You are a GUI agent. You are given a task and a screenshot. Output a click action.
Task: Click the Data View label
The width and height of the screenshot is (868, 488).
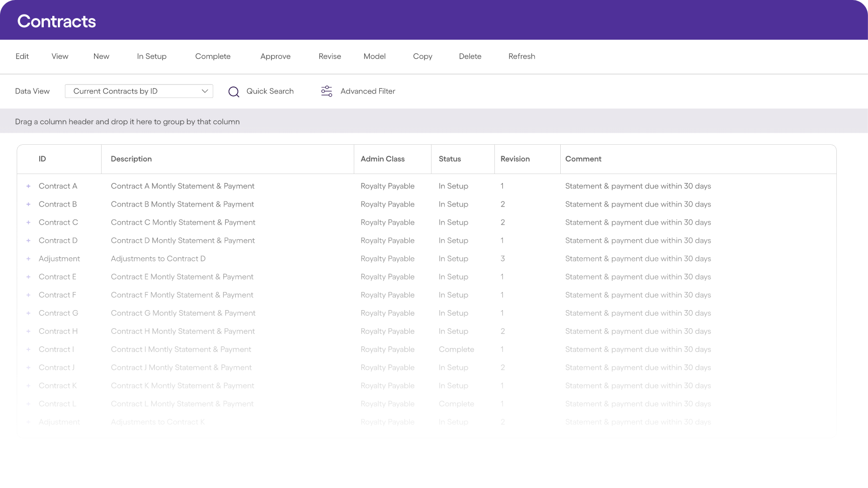click(32, 91)
